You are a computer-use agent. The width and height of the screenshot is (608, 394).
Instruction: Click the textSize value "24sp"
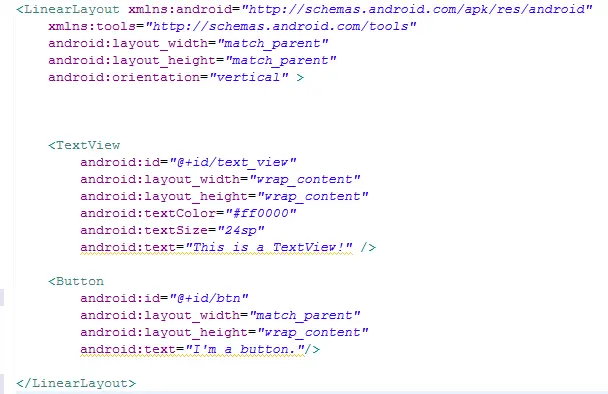point(241,230)
